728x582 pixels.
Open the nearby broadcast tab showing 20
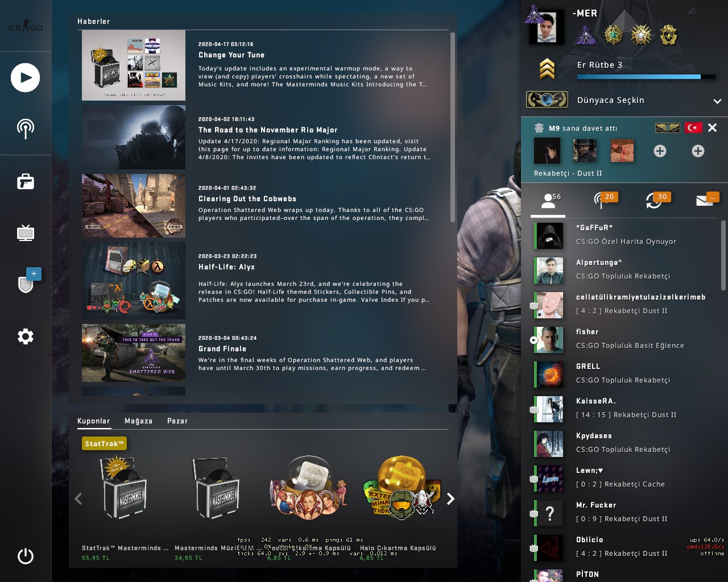(x=605, y=201)
